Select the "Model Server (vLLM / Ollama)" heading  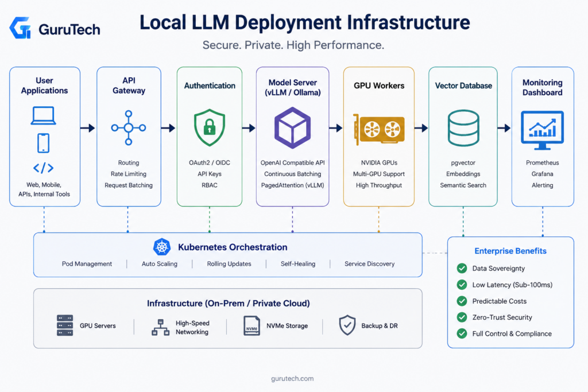292,87
